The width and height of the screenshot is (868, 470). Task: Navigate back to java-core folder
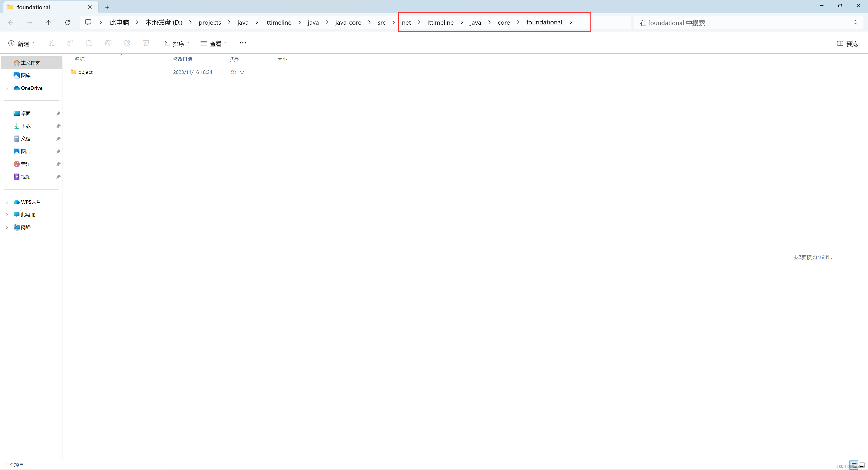pyautogui.click(x=348, y=22)
